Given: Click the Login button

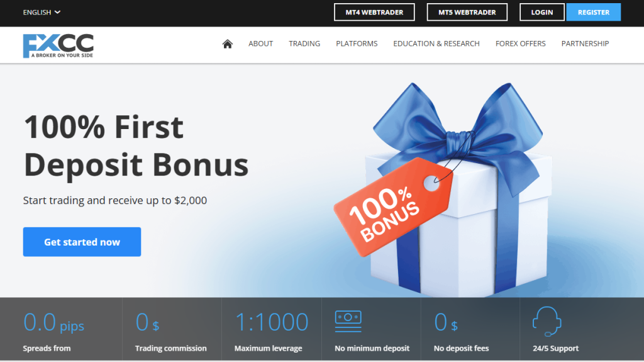Looking at the screenshot, I should 541,13.
